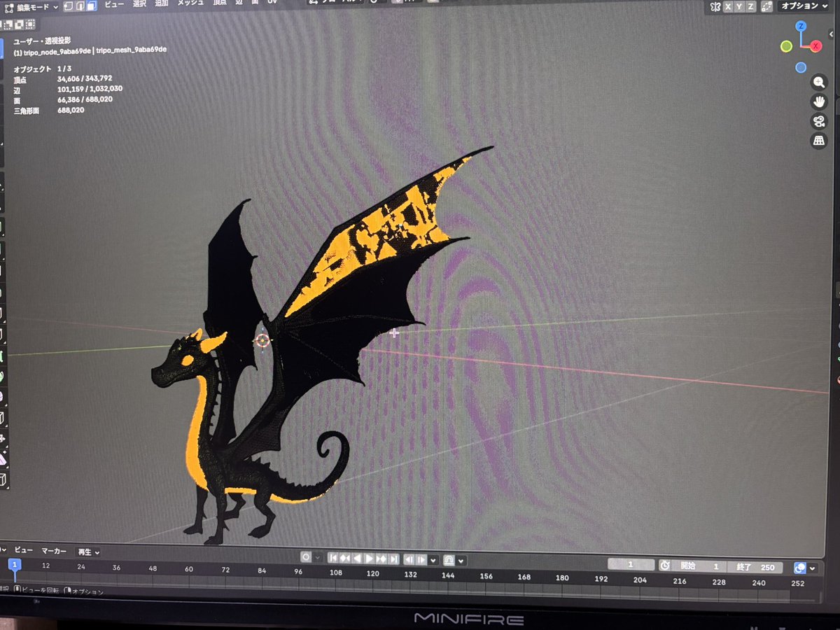The height and width of the screenshot is (630, 840).
Task: Open the 再生 playback dropdown
Action: pos(88,552)
